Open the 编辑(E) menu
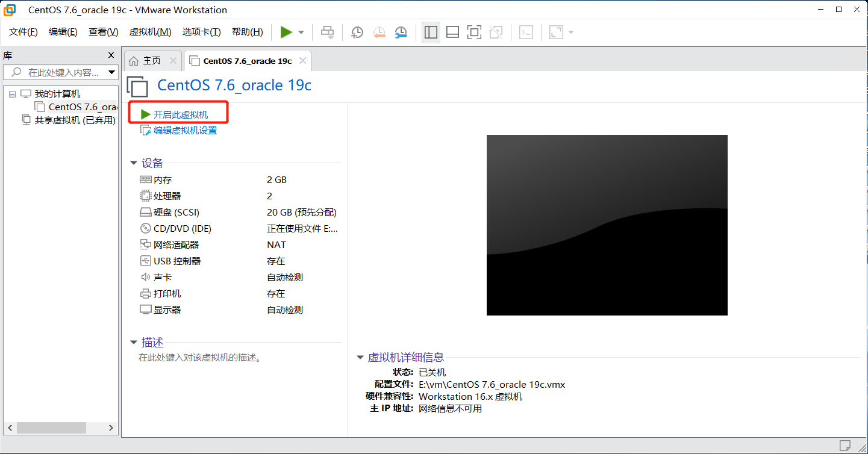Screen dimensions: 868x454 click(x=63, y=32)
